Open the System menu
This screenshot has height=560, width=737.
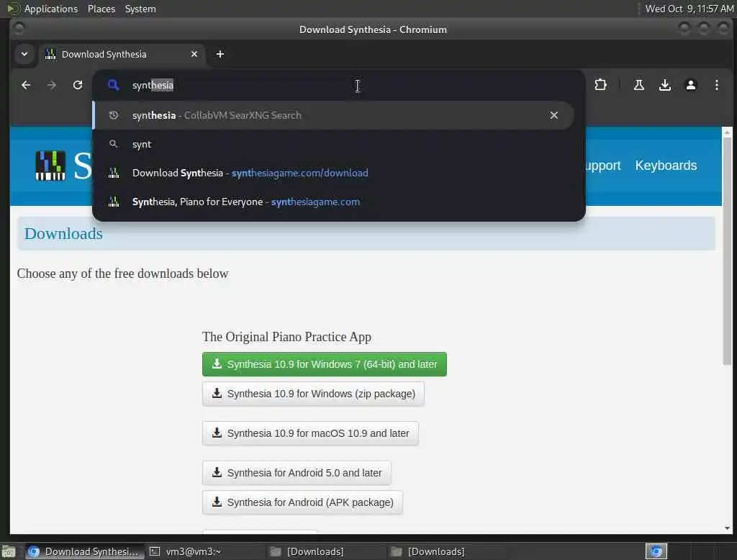click(x=140, y=9)
